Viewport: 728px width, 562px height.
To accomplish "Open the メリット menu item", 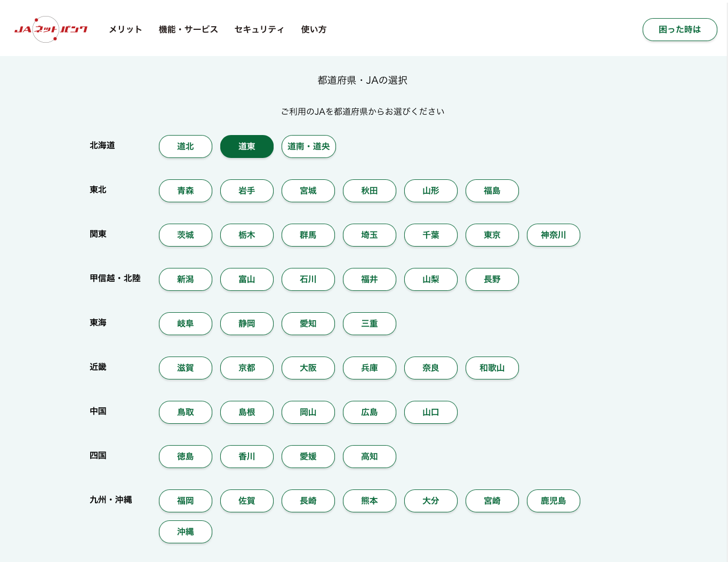I will coord(125,29).
